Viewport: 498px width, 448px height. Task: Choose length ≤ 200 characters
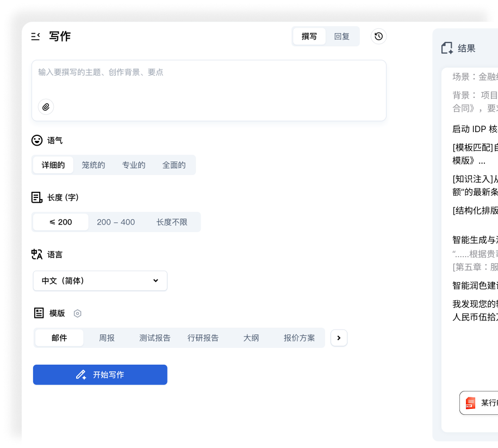coord(61,222)
